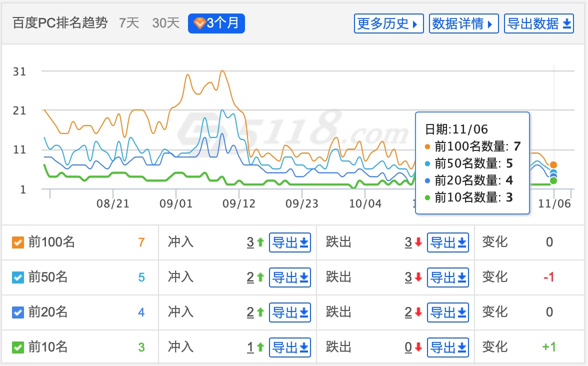Switch to the 7天 range tab
588x366 pixels.
(129, 23)
